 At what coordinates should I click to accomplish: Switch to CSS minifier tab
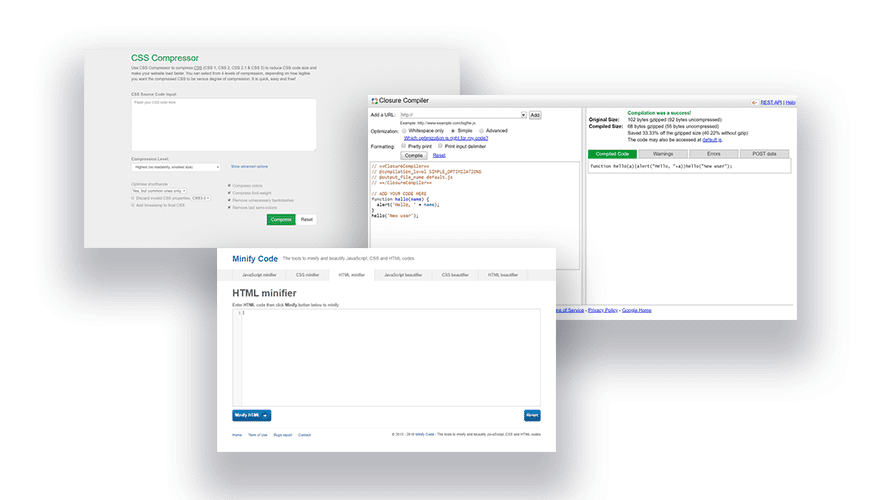(x=308, y=275)
